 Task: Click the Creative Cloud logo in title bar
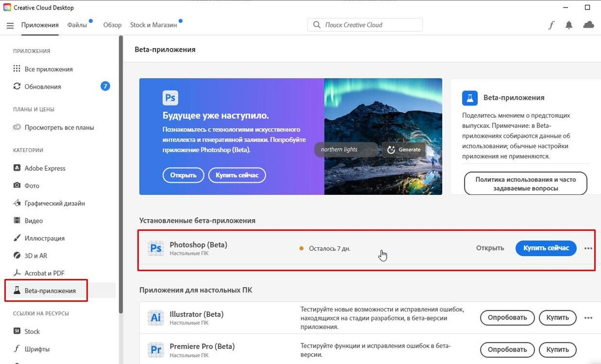coord(7,8)
